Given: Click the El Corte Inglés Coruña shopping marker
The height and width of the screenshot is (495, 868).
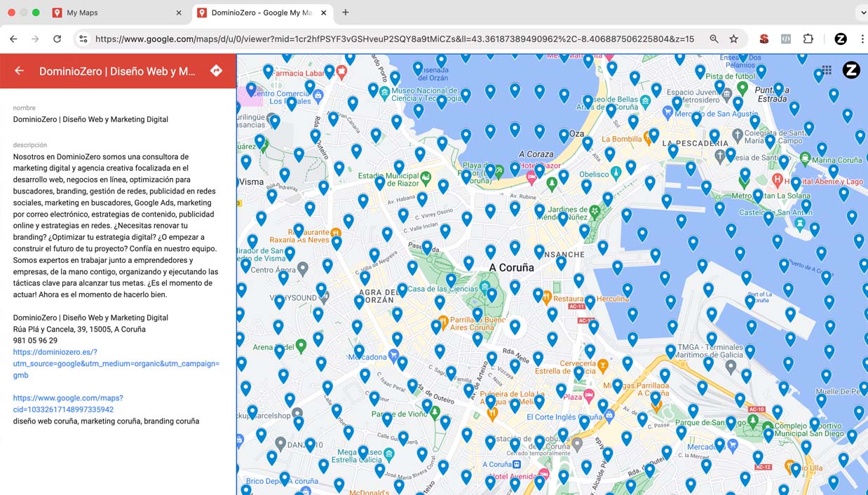Looking at the screenshot, I should point(609,416).
